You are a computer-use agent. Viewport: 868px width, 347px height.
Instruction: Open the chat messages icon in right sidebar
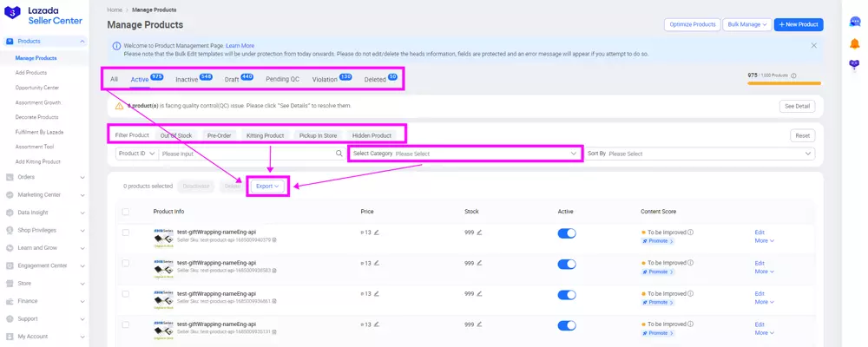coord(854,23)
